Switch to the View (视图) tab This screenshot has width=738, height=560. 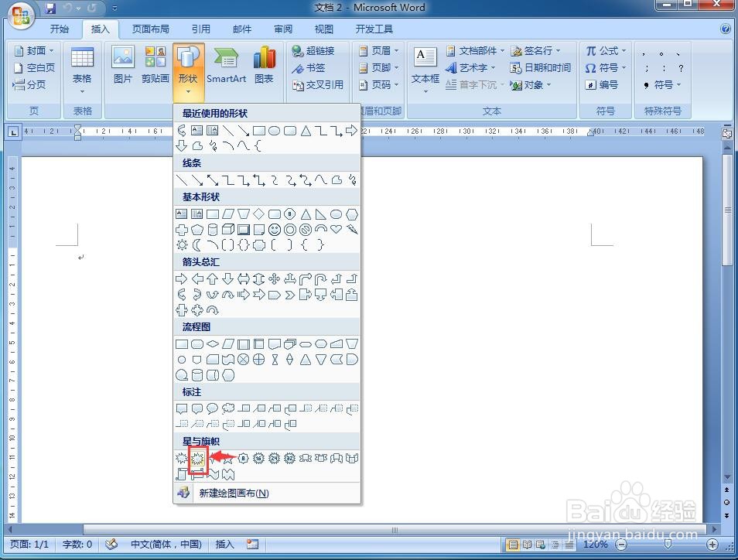[324, 29]
